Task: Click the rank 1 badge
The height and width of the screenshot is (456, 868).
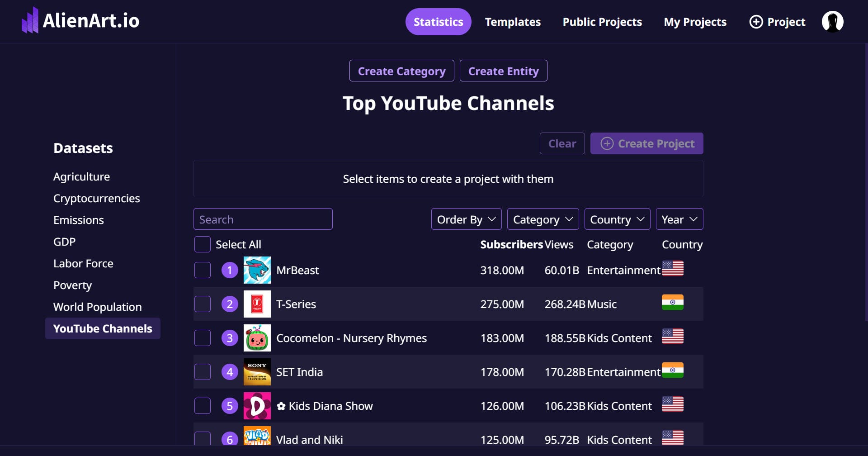Action: pyautogui.click(x=230, y=270)
